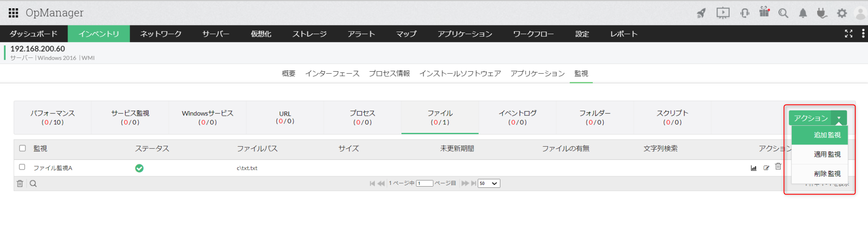
Task: Select the パフォーマンス monitor tab
Action: [x=53, y=117]
